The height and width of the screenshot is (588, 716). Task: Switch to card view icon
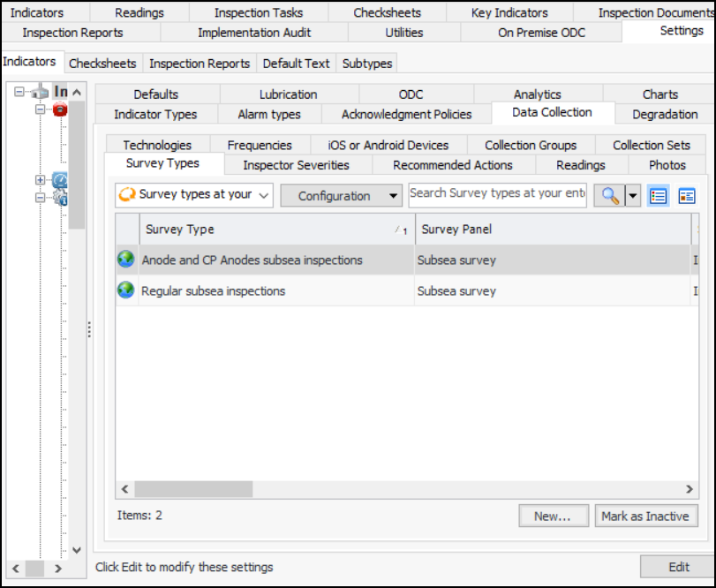coord(687,196)
